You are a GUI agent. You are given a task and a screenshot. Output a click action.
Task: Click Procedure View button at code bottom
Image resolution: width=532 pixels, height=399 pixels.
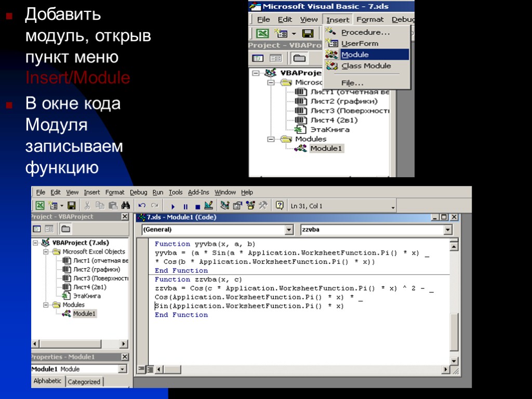pyautogui.click(x=142, y=369)
